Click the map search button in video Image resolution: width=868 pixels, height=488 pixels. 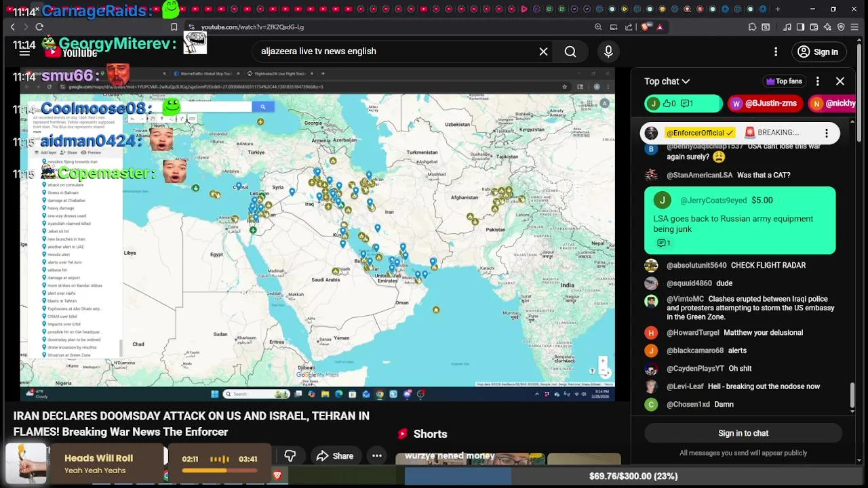tap(263, 106)
